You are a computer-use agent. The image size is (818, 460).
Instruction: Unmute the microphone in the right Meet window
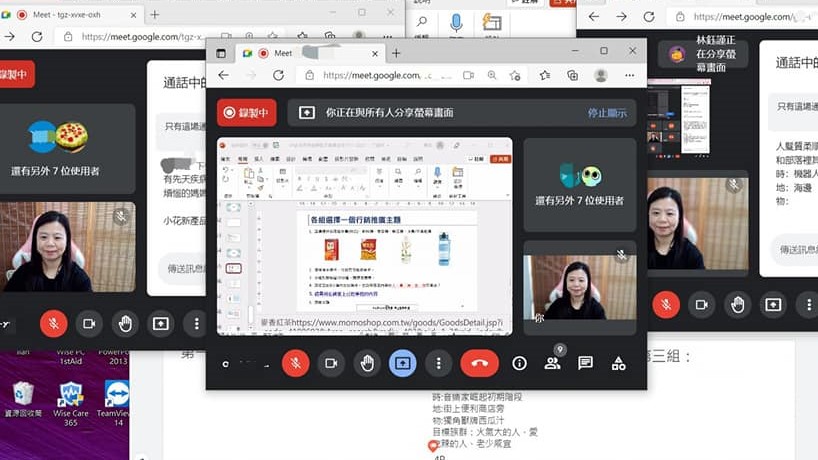(x=666, y=304)
